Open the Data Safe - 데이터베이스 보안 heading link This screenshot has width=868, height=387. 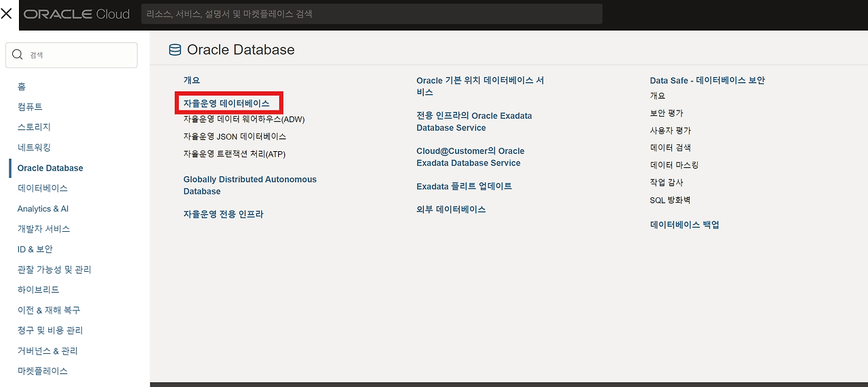[707, 80]
